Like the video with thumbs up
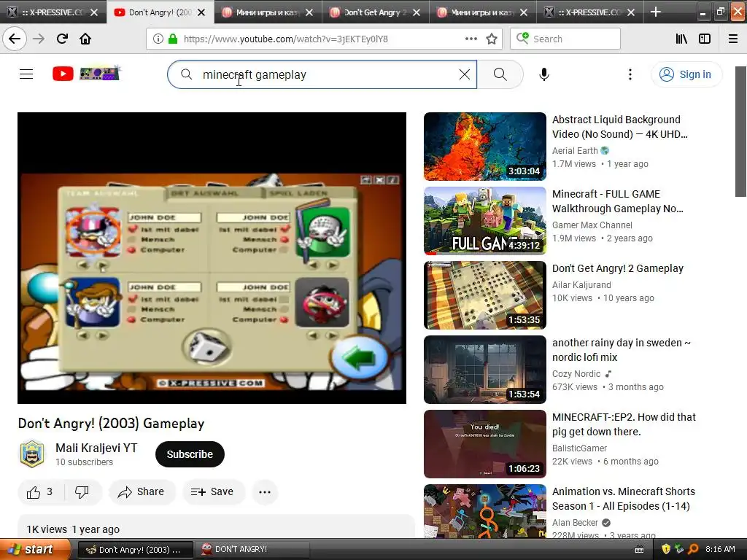 (x=40, y=492)
